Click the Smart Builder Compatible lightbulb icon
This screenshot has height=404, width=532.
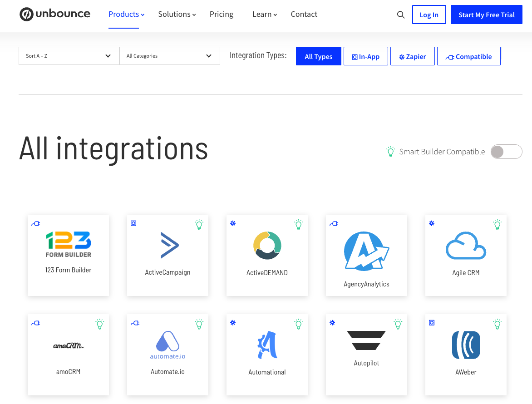click(x=390, y=152)
